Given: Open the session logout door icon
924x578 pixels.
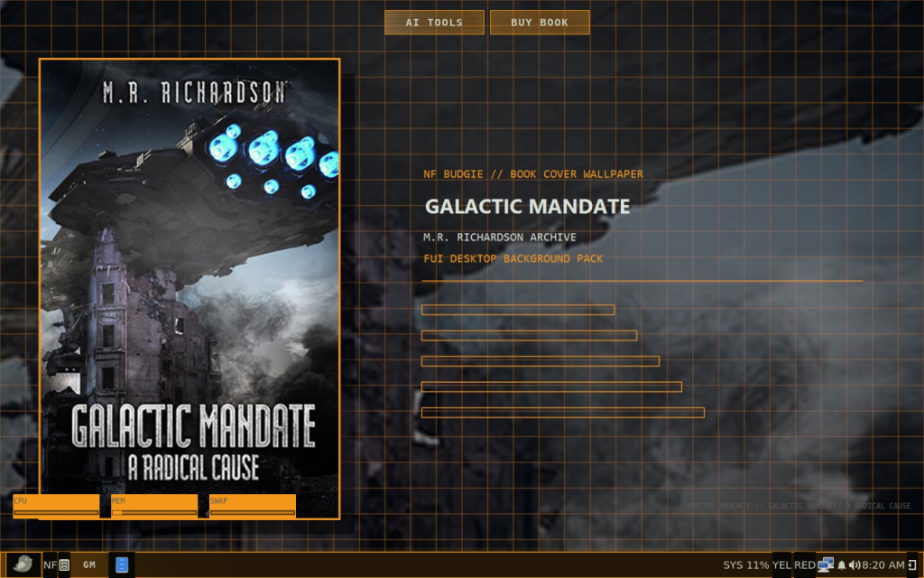Looking at the screenshot, I should coord(911,565).
